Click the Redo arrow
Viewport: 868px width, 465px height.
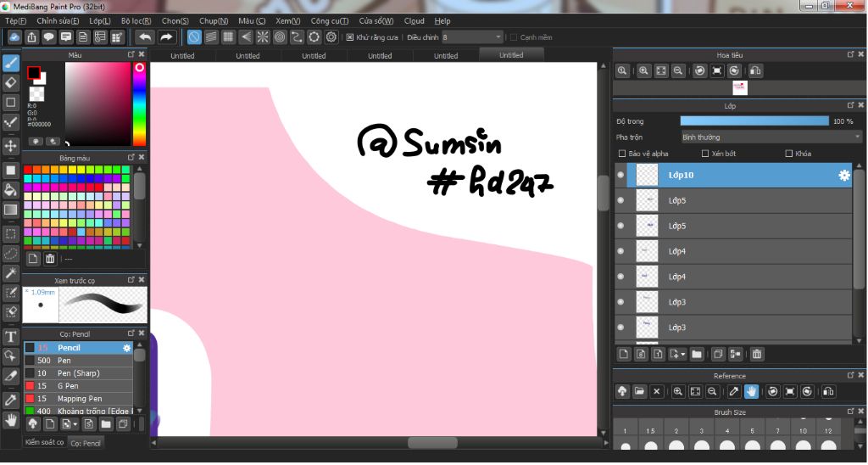(x=166, y=37)
